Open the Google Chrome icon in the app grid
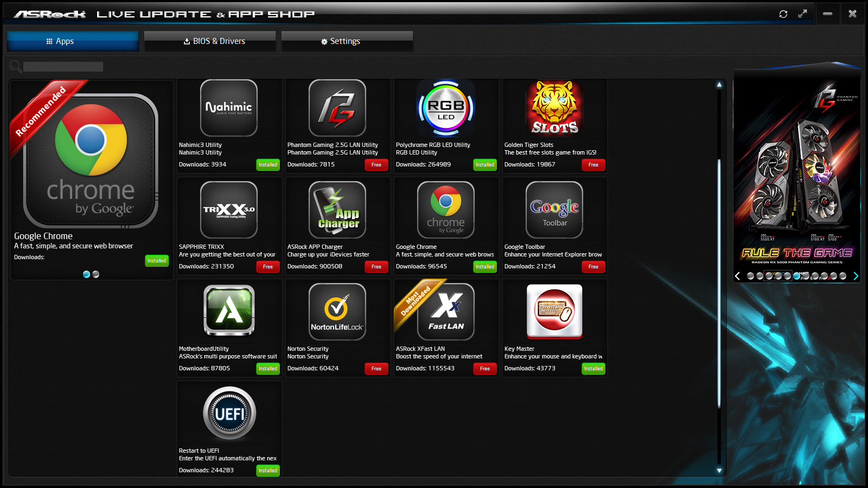This screenshot has height=488, width=868. (x=446, y=209)
